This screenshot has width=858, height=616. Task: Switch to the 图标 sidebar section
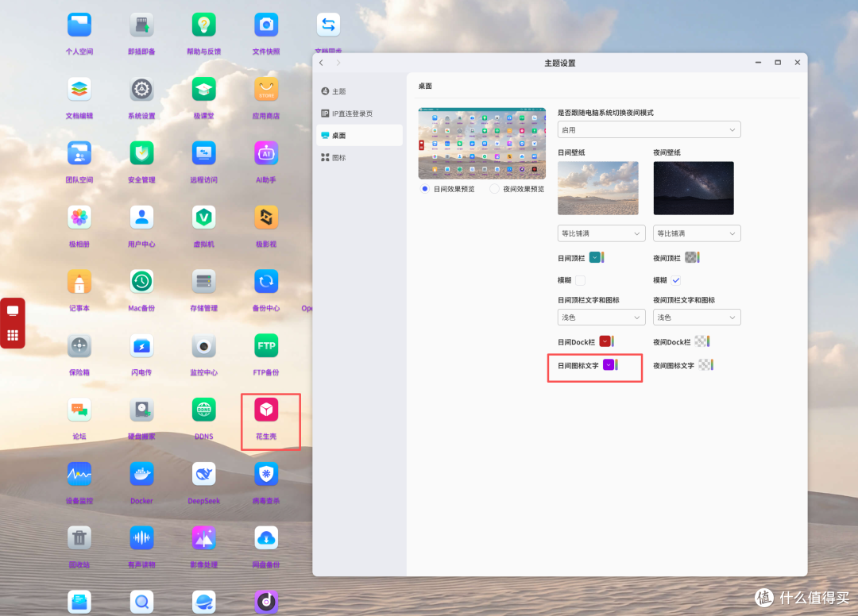pyautogui.click(x=360, y=157)
